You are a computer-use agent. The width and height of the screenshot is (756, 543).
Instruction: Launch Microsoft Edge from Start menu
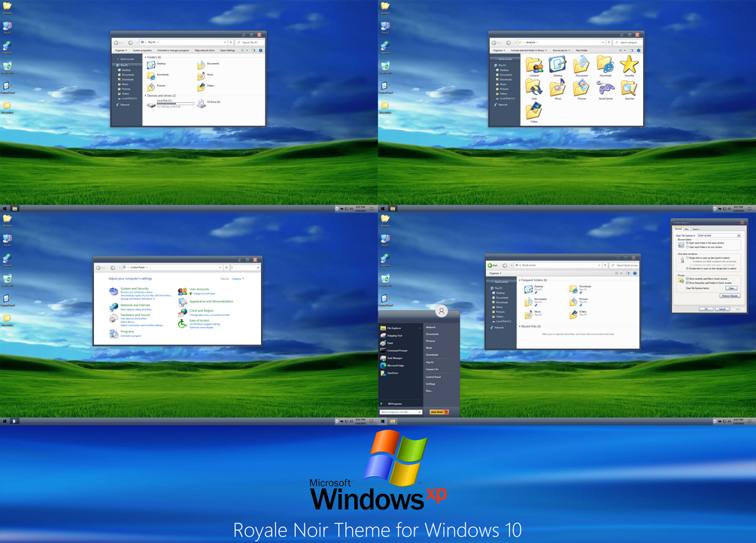click(391, 366)
